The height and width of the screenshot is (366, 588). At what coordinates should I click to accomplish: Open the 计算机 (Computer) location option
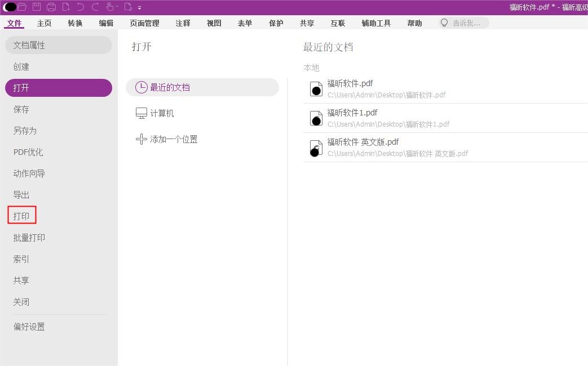(x=162, y=113)
